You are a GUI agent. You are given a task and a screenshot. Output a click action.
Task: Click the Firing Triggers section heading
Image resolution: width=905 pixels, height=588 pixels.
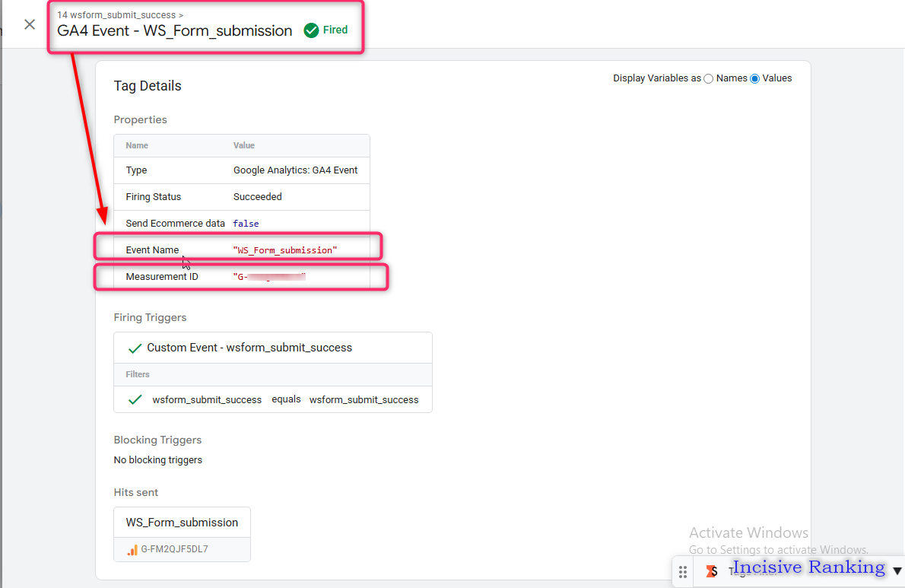150,317
